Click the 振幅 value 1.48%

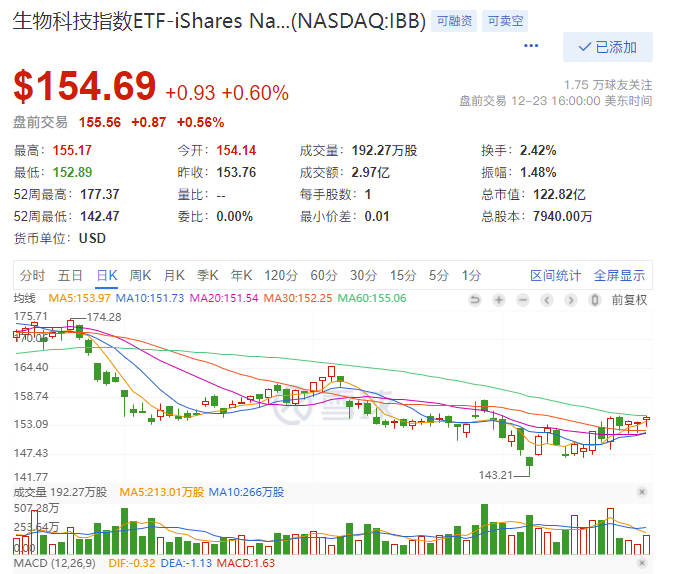click(538, 172)
